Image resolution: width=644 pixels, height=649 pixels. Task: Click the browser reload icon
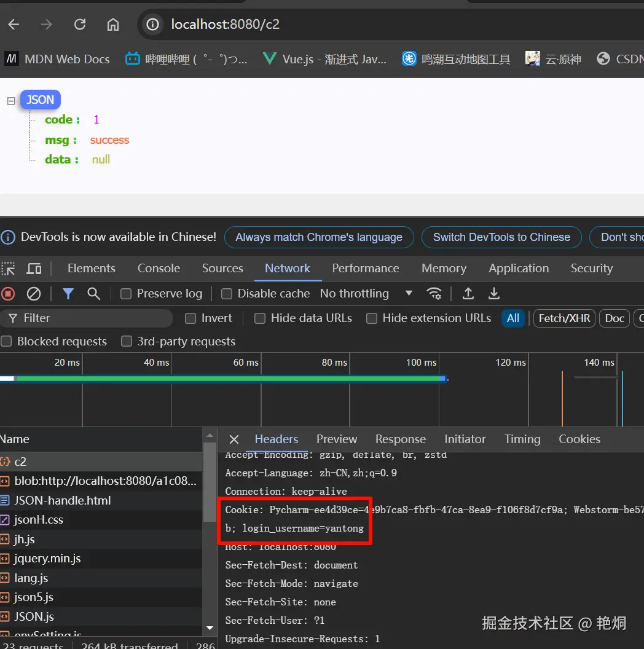pos(80,25)
